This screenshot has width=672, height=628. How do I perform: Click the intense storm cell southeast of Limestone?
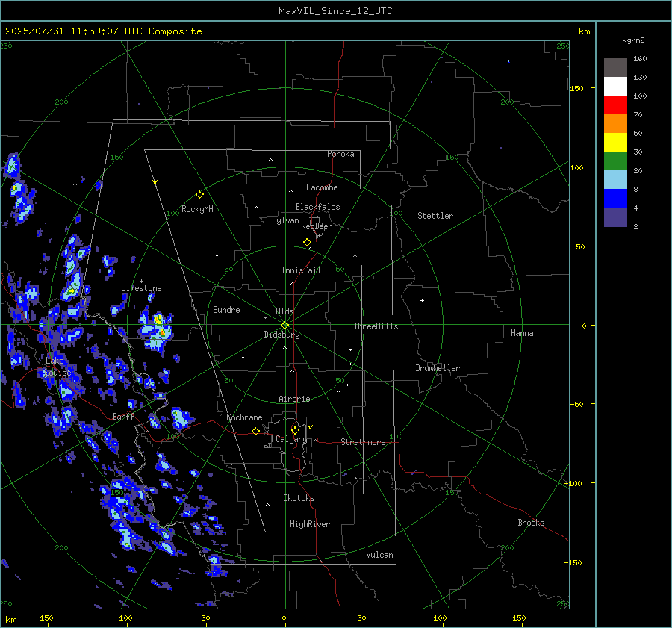pyautogui.click(x=156, y=331)
